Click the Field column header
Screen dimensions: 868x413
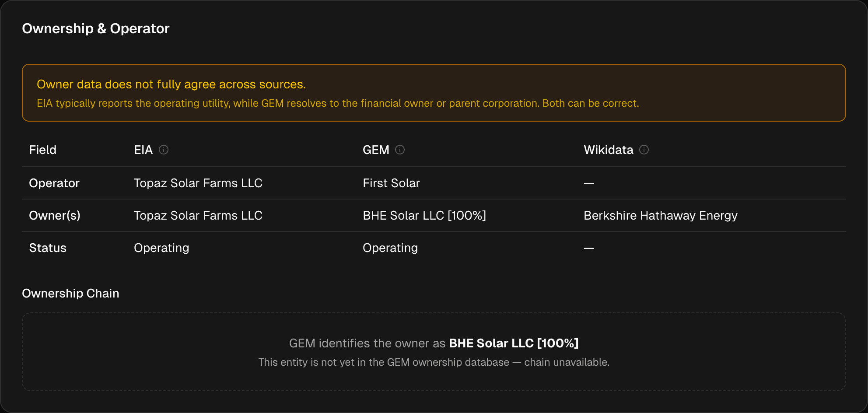click(x=43, y=150)
